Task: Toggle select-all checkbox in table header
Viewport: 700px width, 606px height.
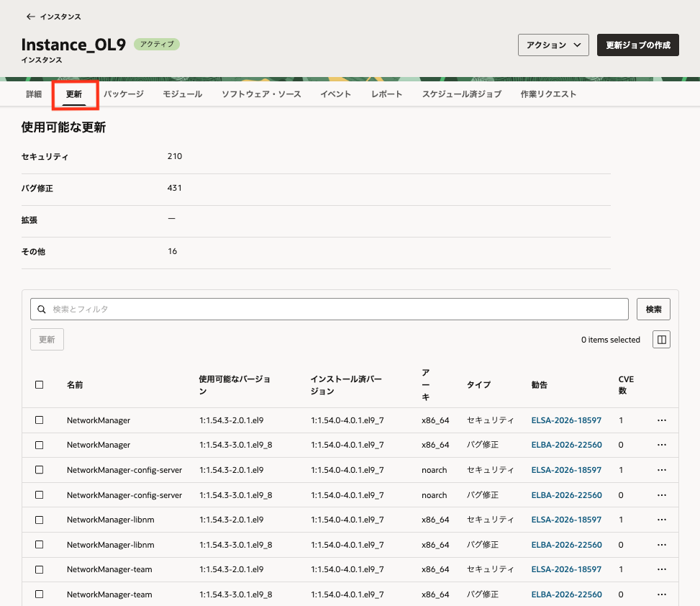Action: pyautogui.click(x=40, y=385)
